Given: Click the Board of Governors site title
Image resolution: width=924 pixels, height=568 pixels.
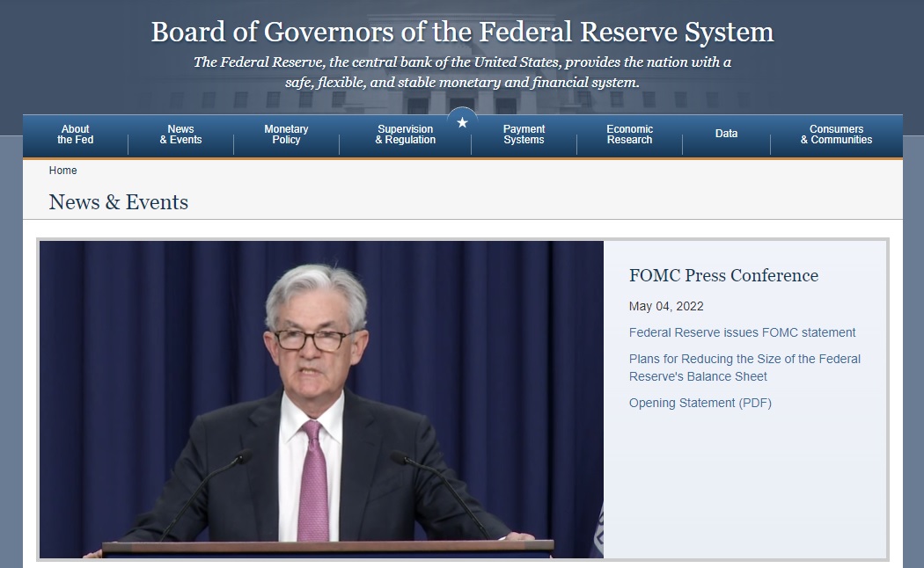Looking at the screenshot, I should 462,33.
